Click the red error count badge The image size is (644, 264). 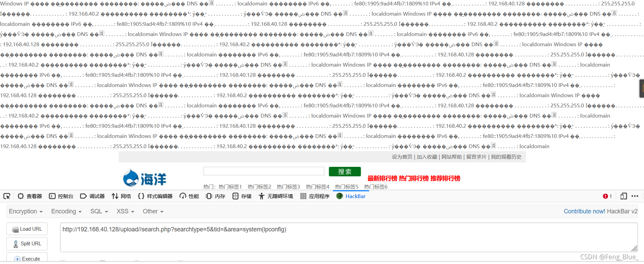(607, 196)
